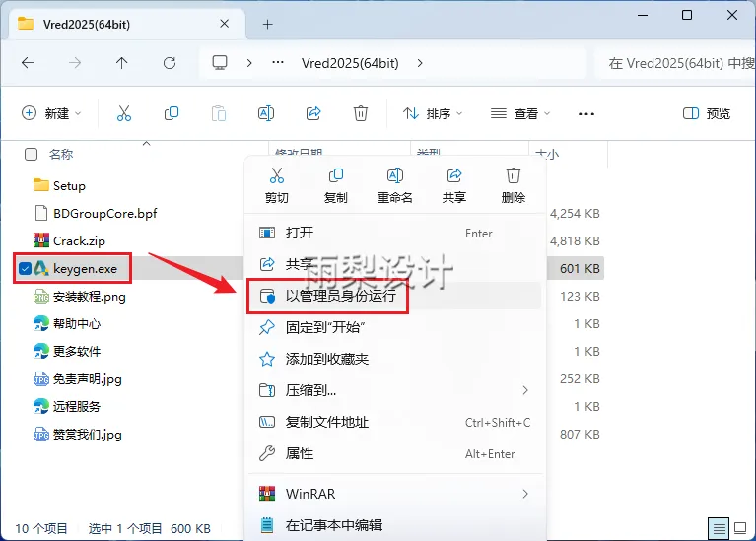
Task: Choose 属性 (Properties) from the context menu
Action: coord(395,453)
